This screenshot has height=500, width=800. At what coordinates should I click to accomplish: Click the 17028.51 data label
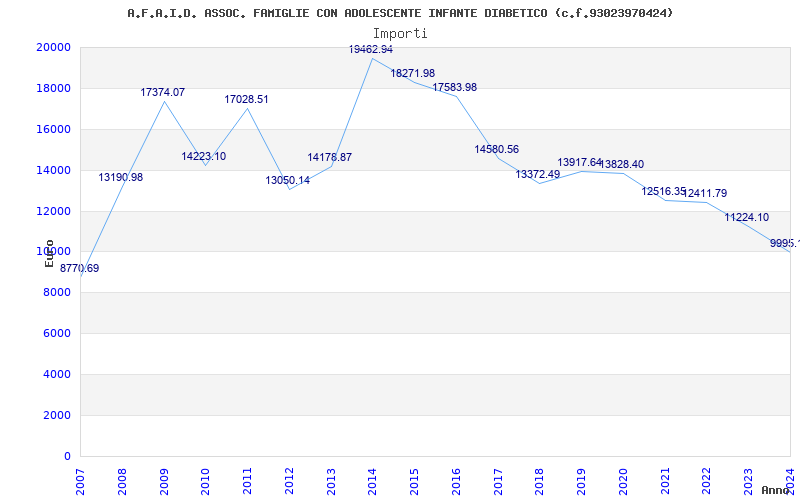click(x=246, y=99)
